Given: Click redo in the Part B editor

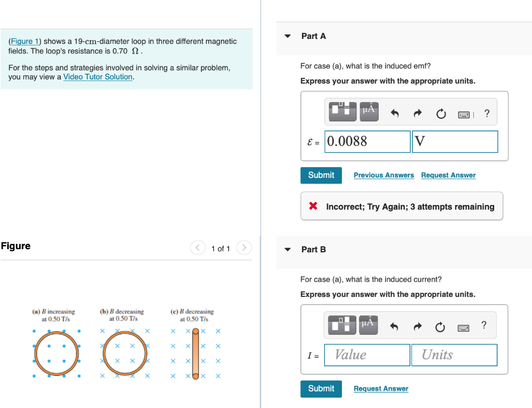Looking at the screenshot, I should point(417,327).
